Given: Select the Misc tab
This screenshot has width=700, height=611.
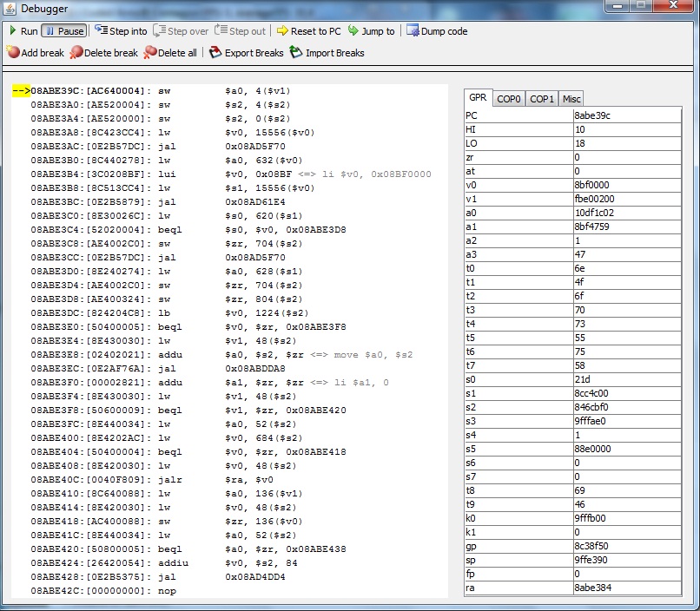Looking at the screenshot, I should pos(571,99).
